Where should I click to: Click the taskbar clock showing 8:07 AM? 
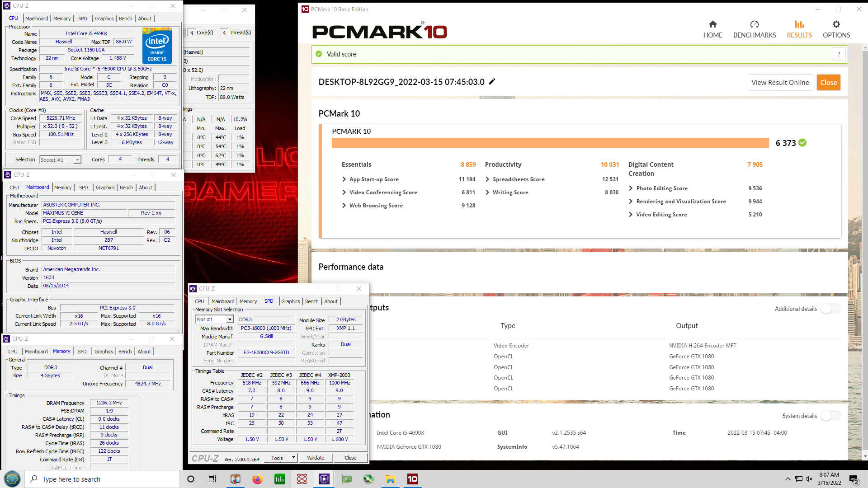829,479
